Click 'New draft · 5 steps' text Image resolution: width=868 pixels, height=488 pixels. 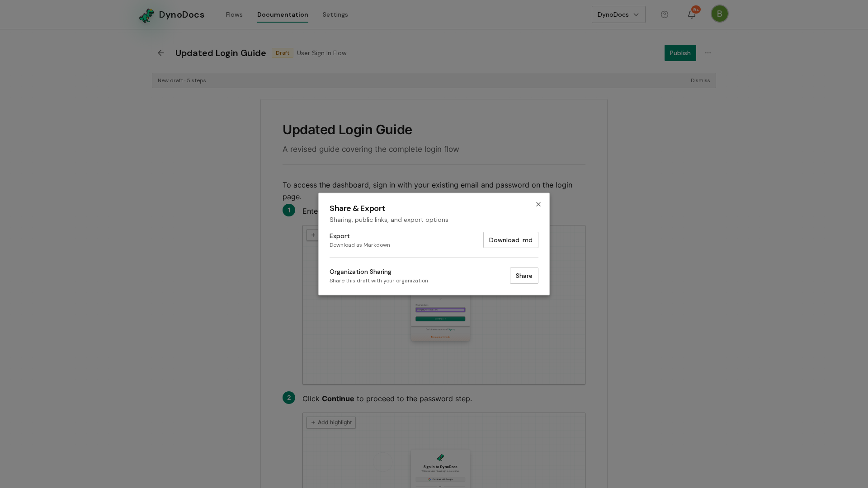182,80
